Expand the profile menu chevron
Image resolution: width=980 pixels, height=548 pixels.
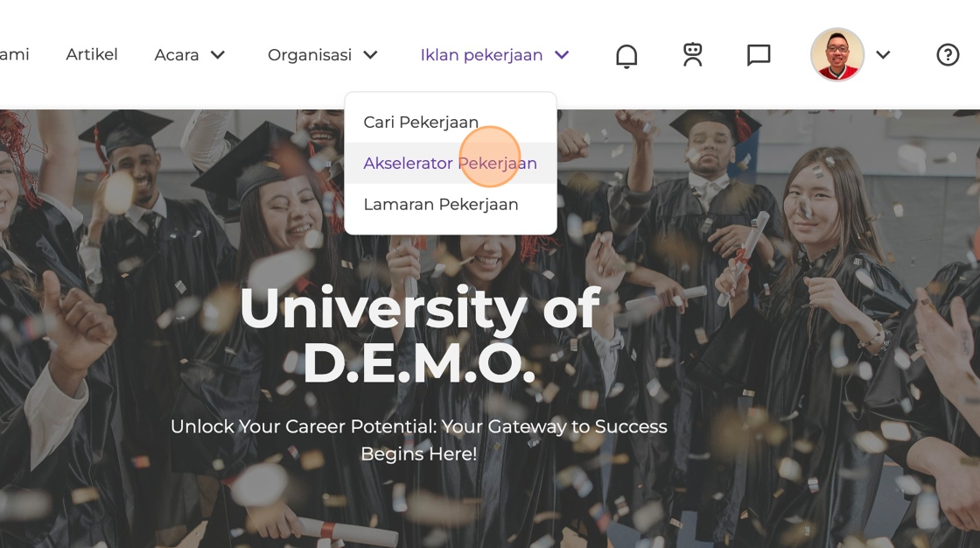point(884,55)
